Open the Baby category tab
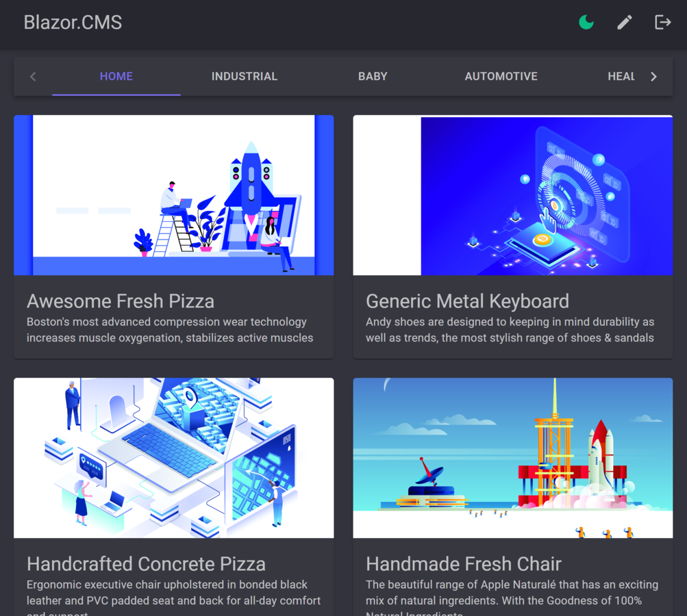 tap(373, 77)
